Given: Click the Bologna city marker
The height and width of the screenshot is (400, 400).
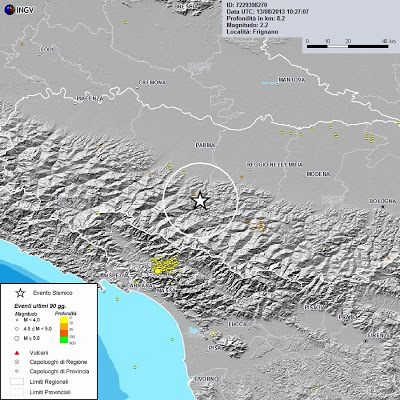Looking at the screenshot, I should point(383,207).
